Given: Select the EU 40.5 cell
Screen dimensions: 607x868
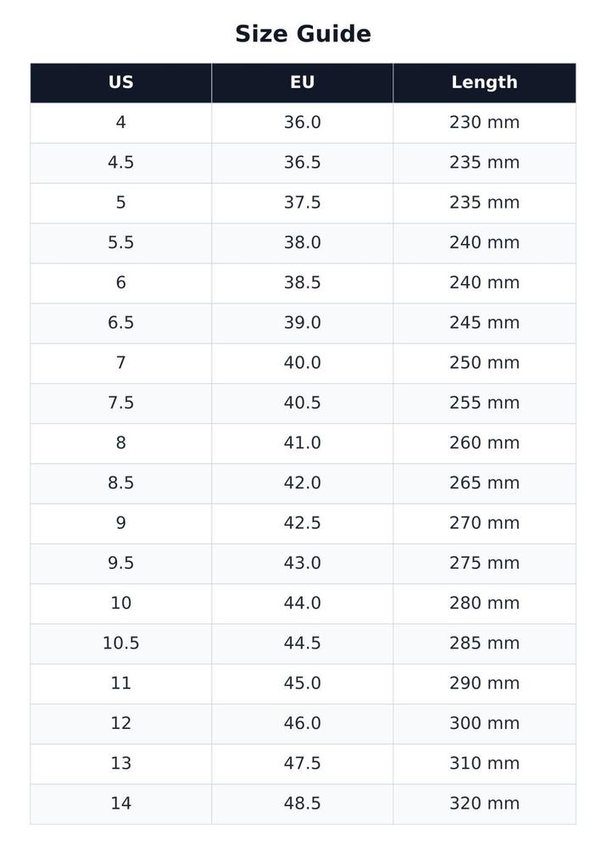Looking at the screenshot, I should click(x=303, y=403).
